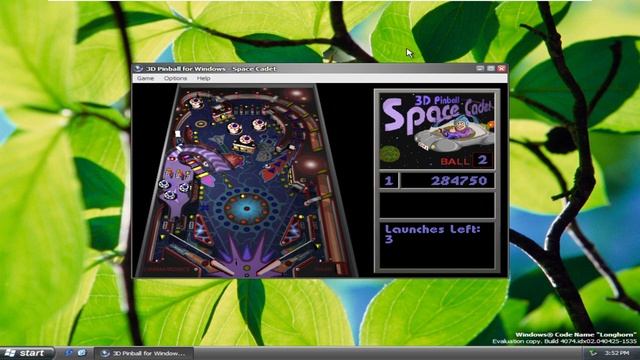Click the Windows start button
Image resolution: width=640 pixels, height=360 pixels.
(x=27, y=353)
